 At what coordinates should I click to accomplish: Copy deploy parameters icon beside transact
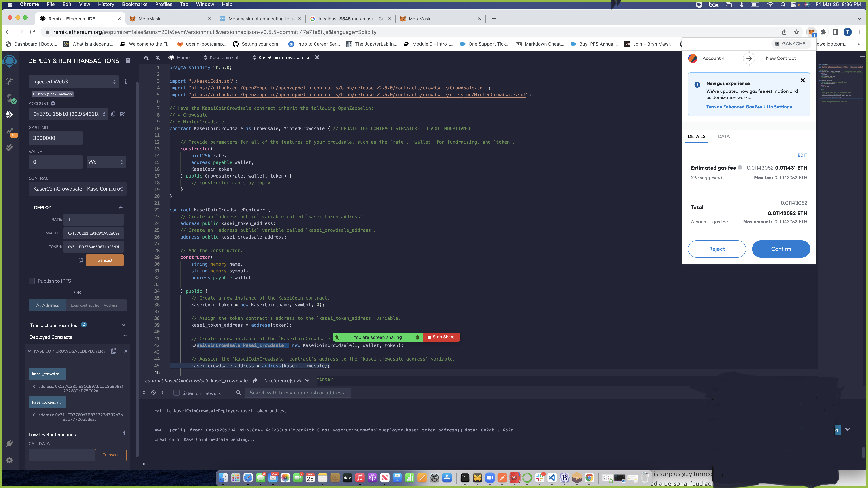coord(81,260)
